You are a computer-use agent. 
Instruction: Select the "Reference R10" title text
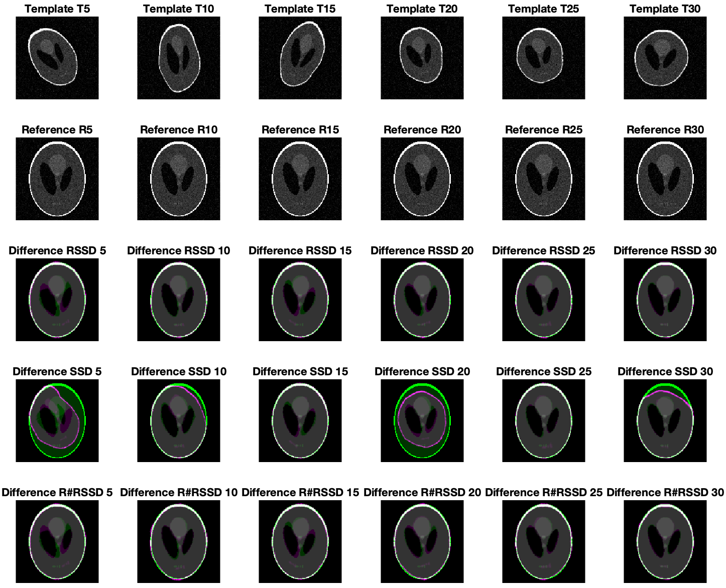[179, 130]
